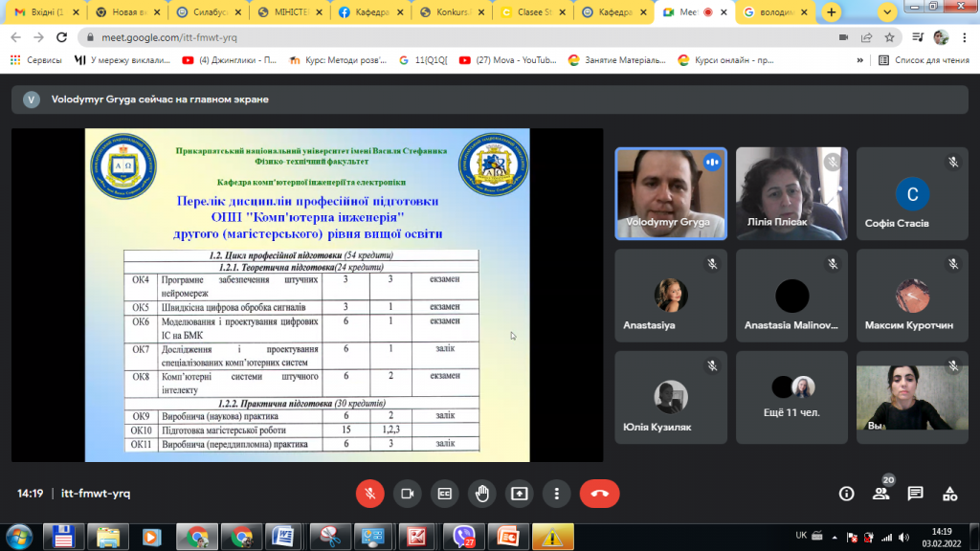Switch to the Силабус browser tab
This screenshot has width=980, height=551.
(x=209, y=11)
